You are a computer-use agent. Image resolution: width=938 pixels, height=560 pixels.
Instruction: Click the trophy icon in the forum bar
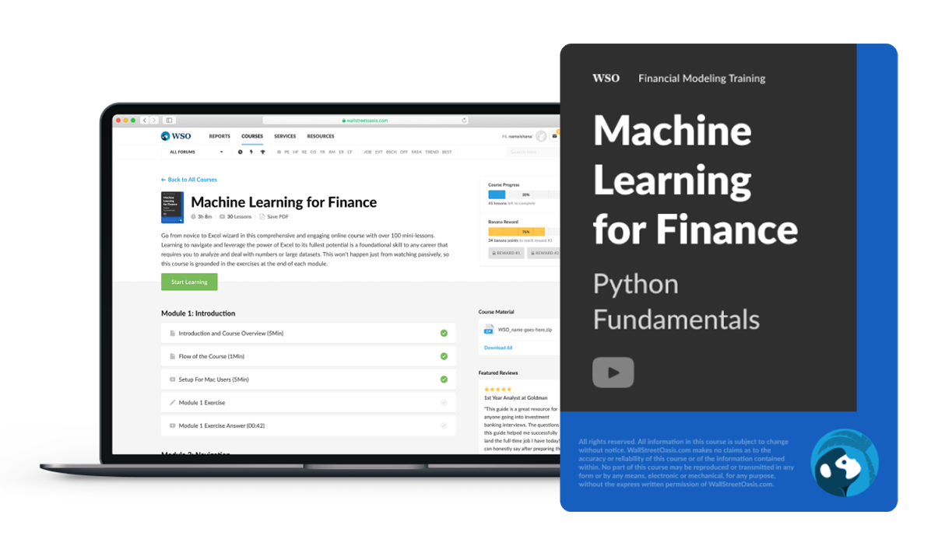pyautogui.click(x=262, y=152)
